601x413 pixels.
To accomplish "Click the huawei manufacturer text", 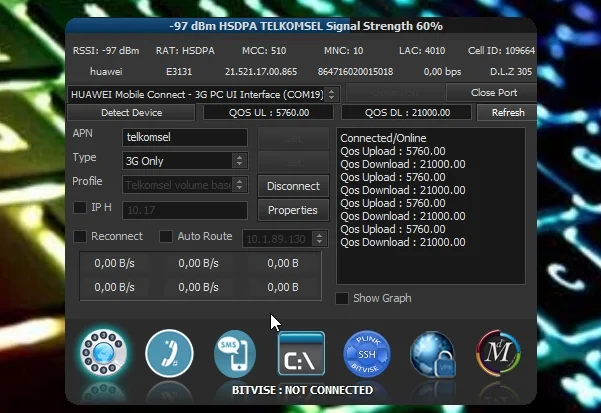I will coord(106,72).
